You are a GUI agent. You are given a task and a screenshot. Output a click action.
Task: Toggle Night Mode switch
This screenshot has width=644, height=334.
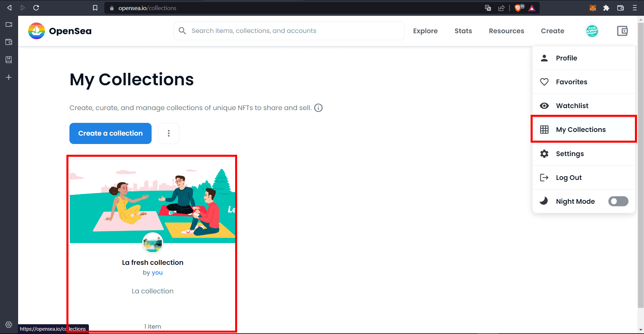point(618,201)
